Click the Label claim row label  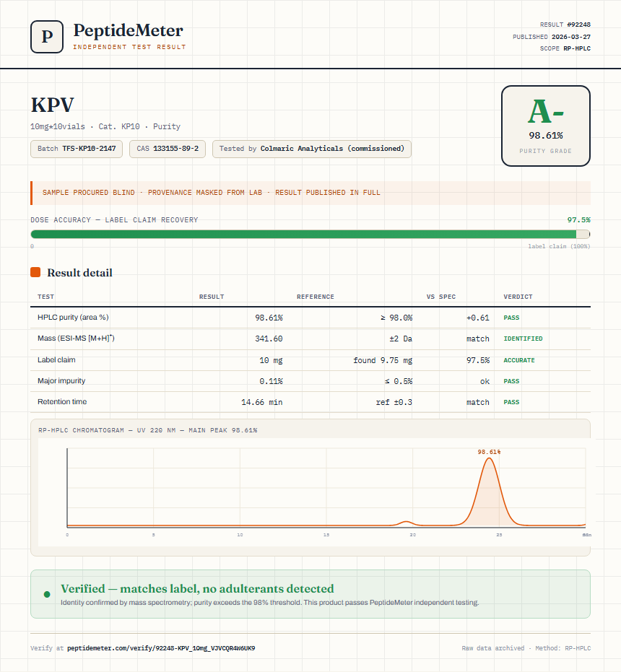coord(56,359)
